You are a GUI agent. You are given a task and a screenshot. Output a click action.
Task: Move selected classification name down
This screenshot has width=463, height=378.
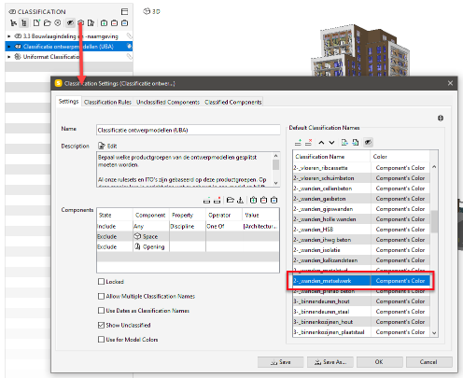(332, 143)
